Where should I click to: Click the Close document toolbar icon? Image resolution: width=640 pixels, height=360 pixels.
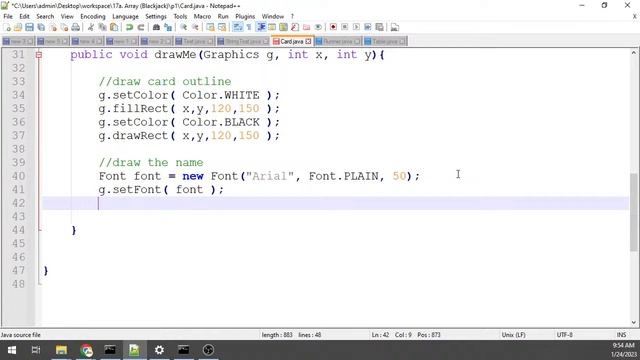click(x=53, y=27)
